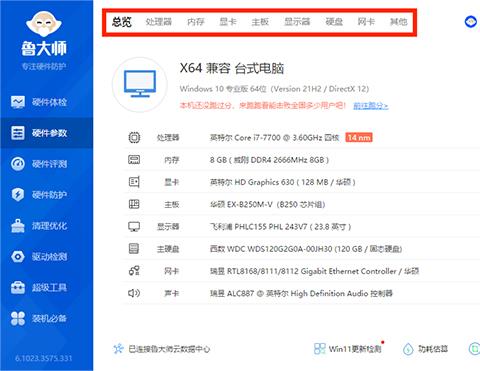Switch to the 处理器 tab
Image resolution: width=480 pixels, height=371 pixels.
pyautogui.click(x=159, y=22)
